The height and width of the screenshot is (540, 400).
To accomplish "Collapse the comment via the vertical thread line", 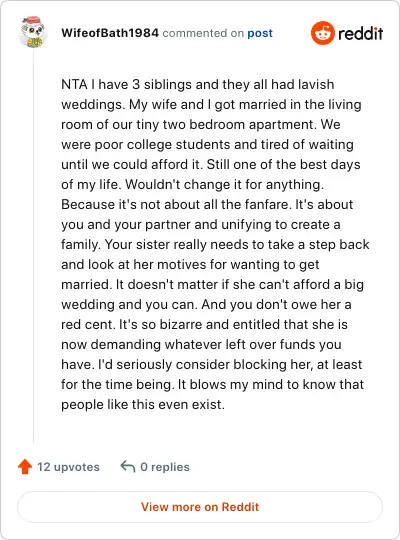I will (x=33, y=246).
